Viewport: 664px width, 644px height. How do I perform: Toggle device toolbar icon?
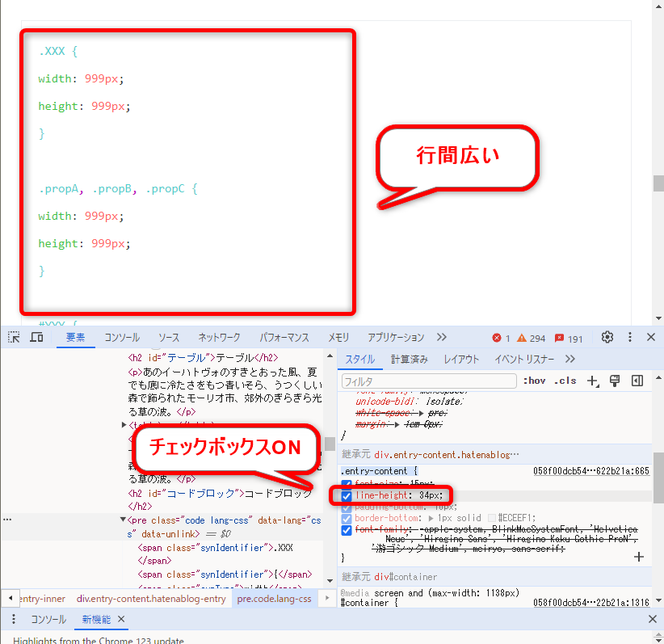coord(36,337)
